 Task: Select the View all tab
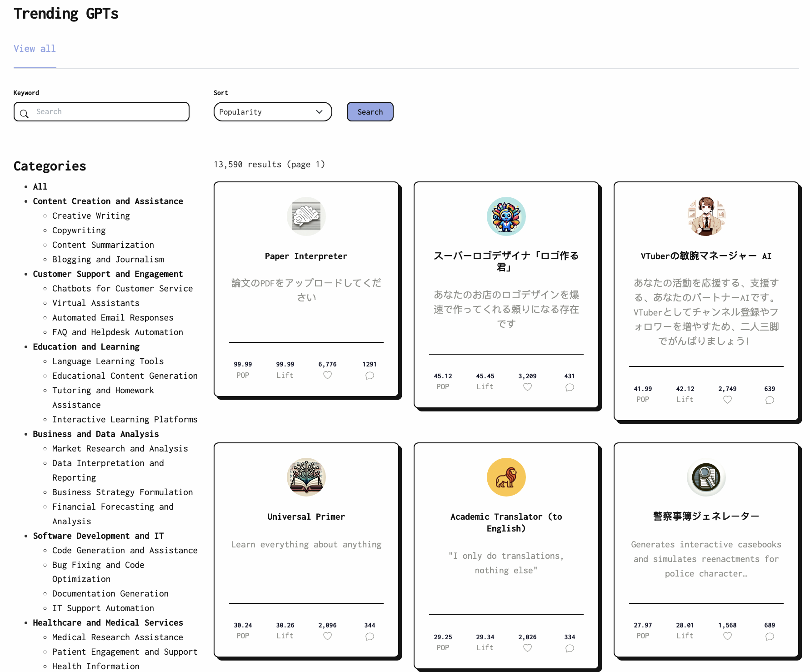[35, 49]
